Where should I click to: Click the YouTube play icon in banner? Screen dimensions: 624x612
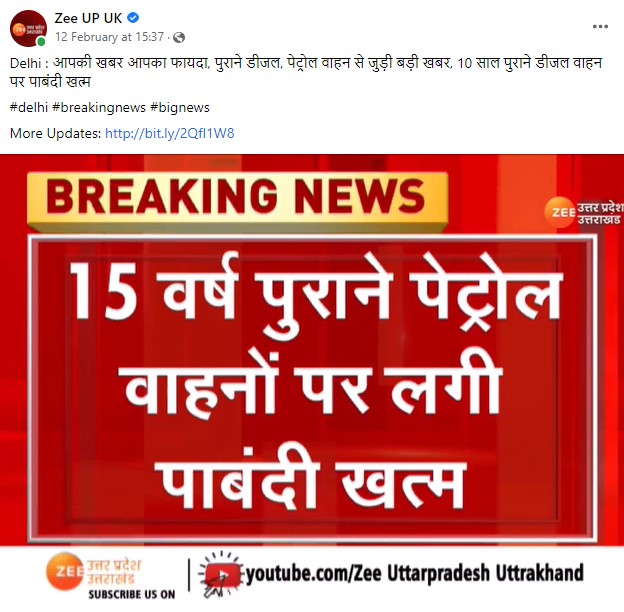coord(221,575)
